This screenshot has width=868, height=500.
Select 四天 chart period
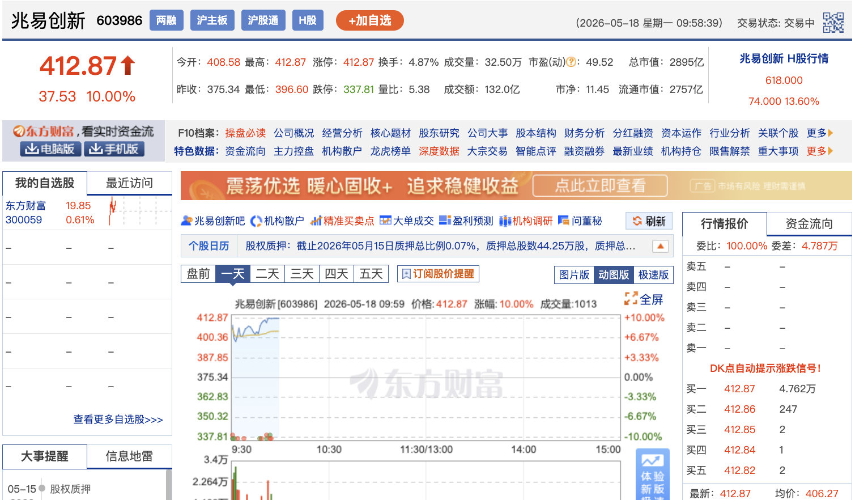tap(337, 274)
